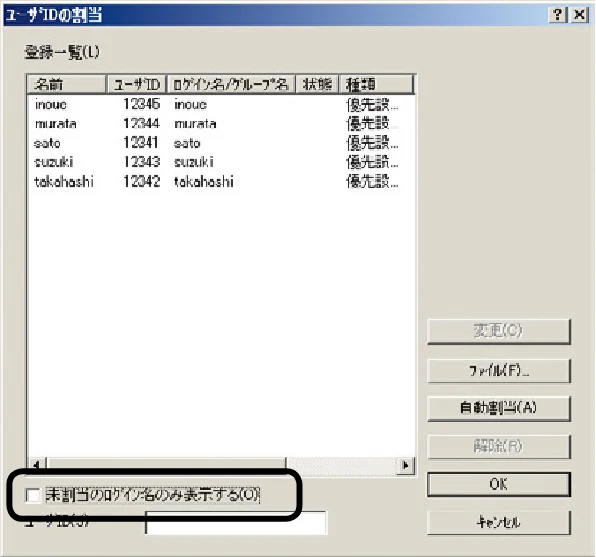Tick 未割当のログイン名のみ表示する checkbox
This screenshot has width=596, height=557.
pos(33,495)
